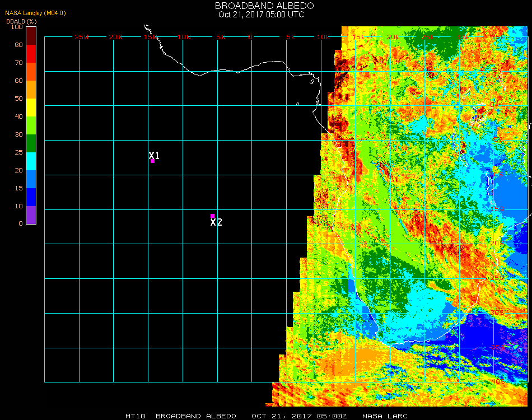The width and height of the screenshot is (532, 420).
Task: Click the '80' colorbar value
Action: (x=18, y=45)
